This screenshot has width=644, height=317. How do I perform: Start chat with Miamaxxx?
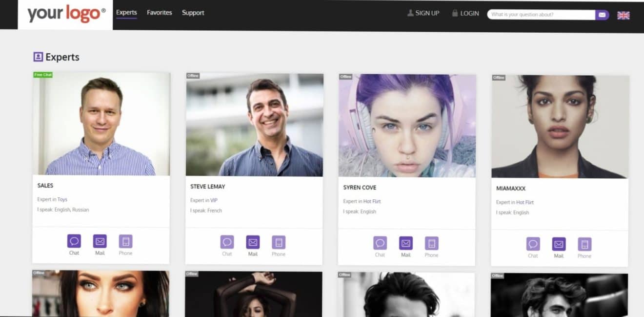coord(533,244)
